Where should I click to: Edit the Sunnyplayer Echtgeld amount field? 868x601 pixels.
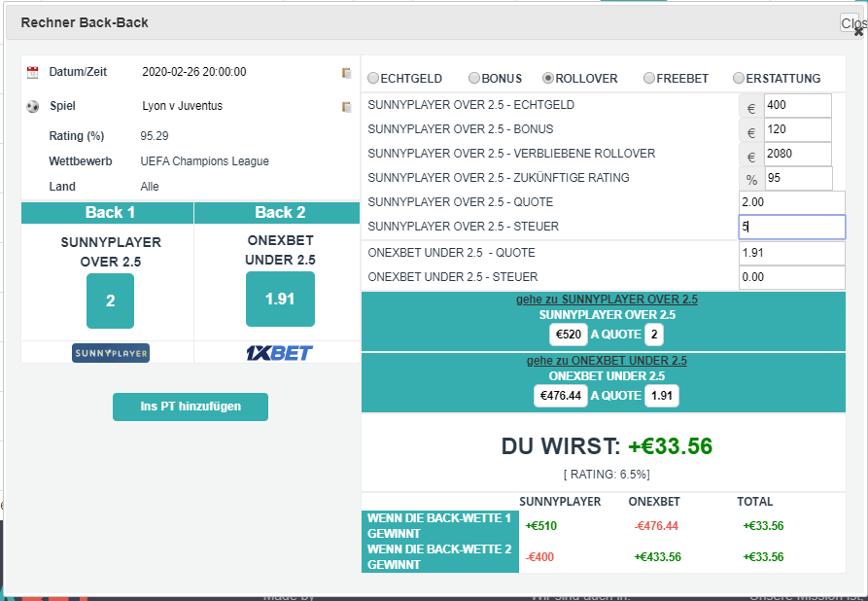click(x=798, y=105)
